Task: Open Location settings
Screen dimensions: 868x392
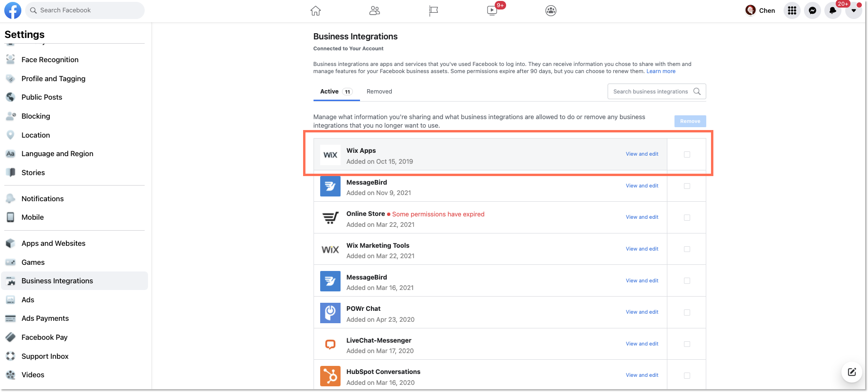Action: tap(74, 135)
